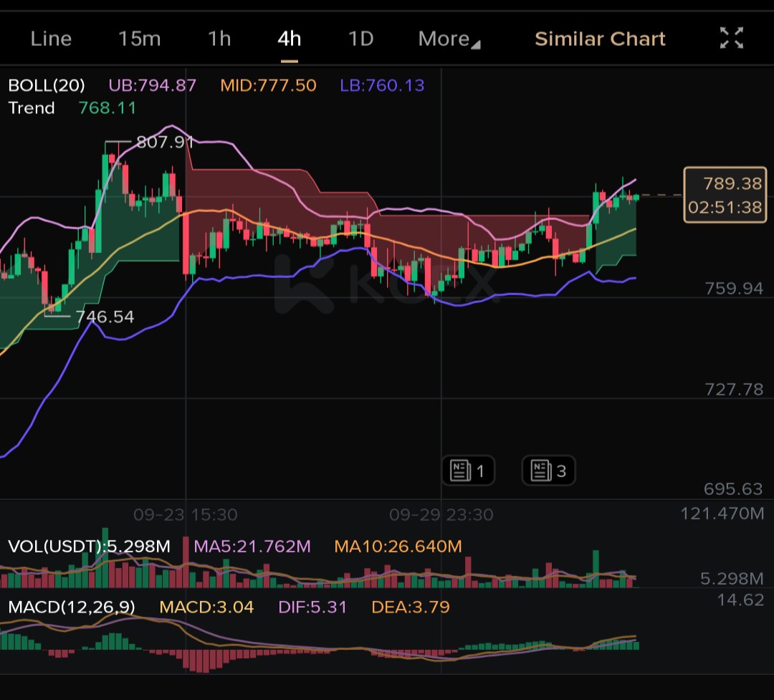Click the current price tag 789.38
Screen dimensions: 774x700
click(x=725, y=195)
